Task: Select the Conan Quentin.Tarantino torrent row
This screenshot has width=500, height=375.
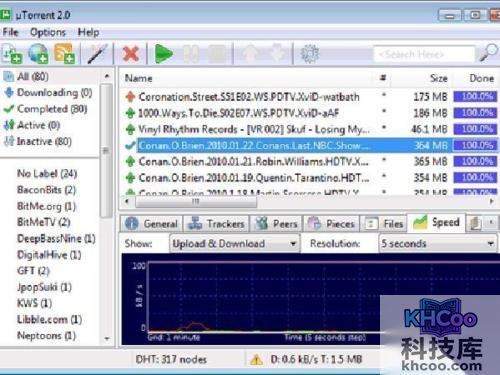Action: pos(310,178)
